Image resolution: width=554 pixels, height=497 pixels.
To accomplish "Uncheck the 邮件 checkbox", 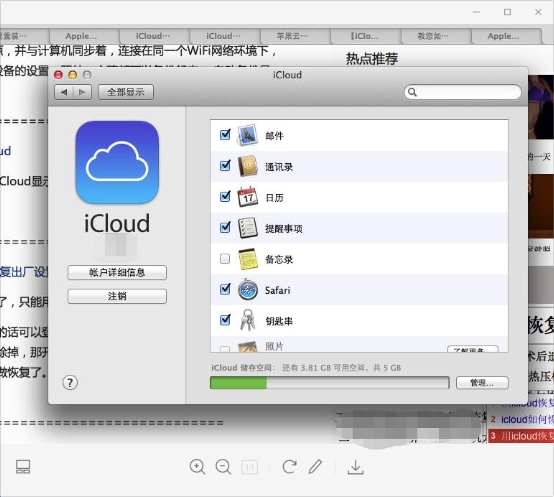I will [225, 134].
